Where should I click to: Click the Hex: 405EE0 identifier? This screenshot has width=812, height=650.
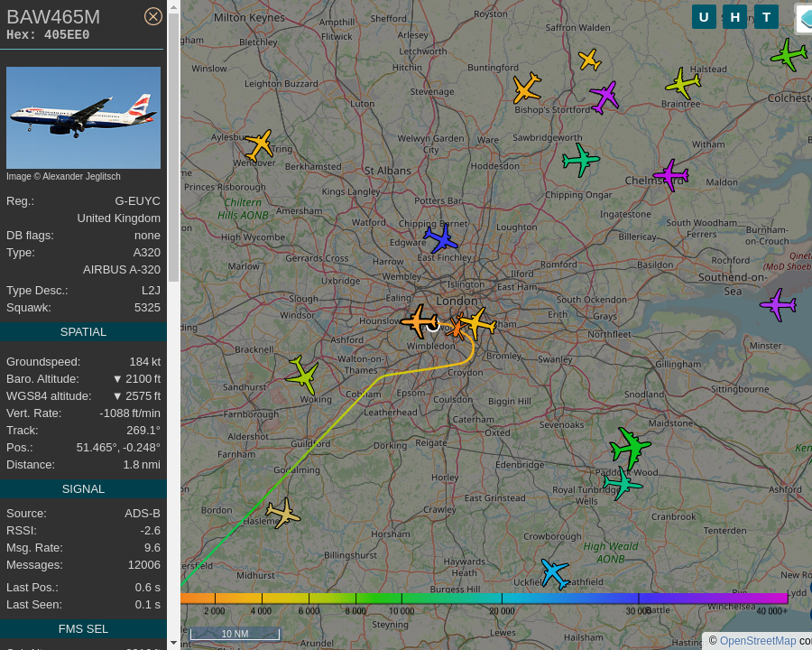coord(48,34)
